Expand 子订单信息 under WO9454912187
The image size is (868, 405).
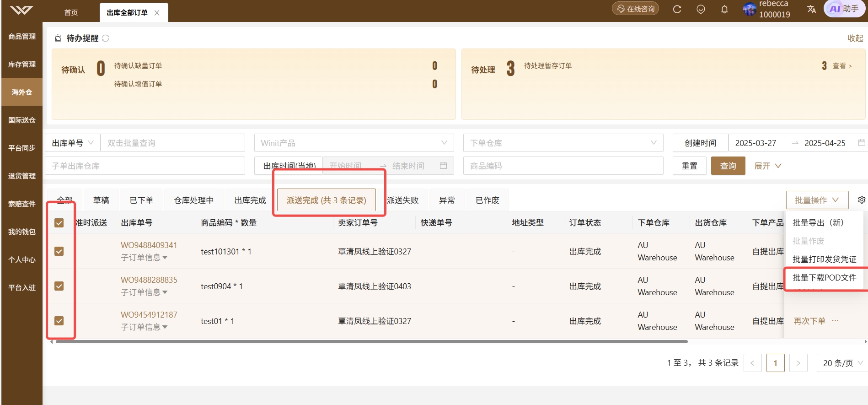pyautogui.click(x=144, y=327)
